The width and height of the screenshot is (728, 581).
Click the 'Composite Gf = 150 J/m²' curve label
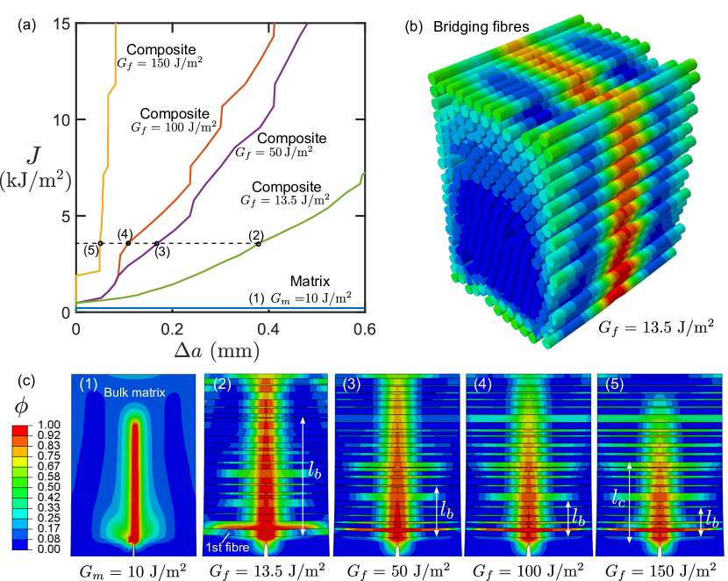click(x=161, y=56)
